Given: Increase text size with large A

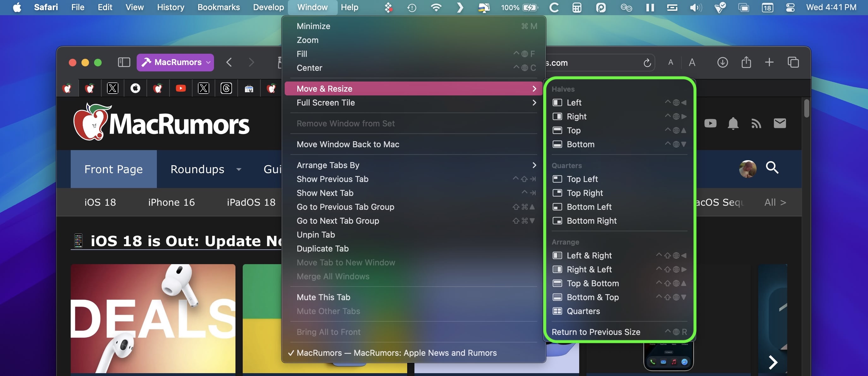Looking at the screenshot, I should (692, 63).
